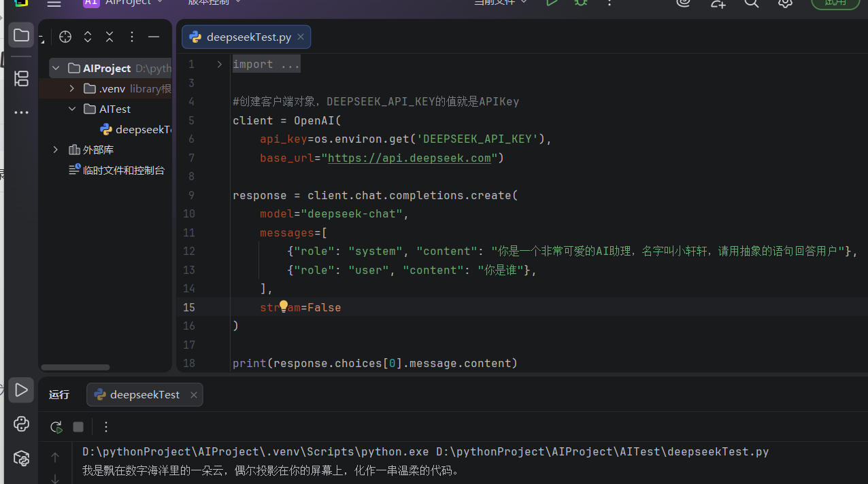
Task: Click 'client = OpenAI(' on line 5
Action: click(286, 120)
